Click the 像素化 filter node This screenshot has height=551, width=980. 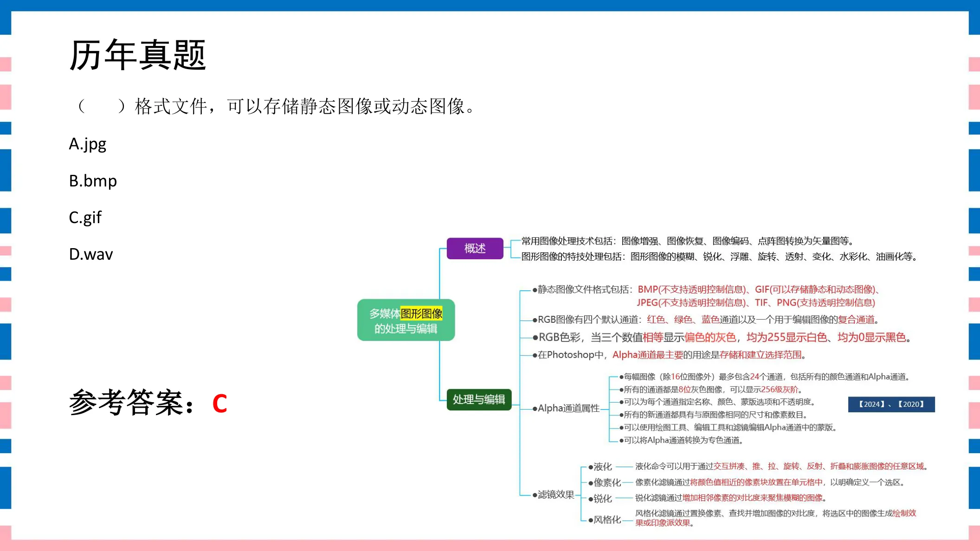(605, 483)
